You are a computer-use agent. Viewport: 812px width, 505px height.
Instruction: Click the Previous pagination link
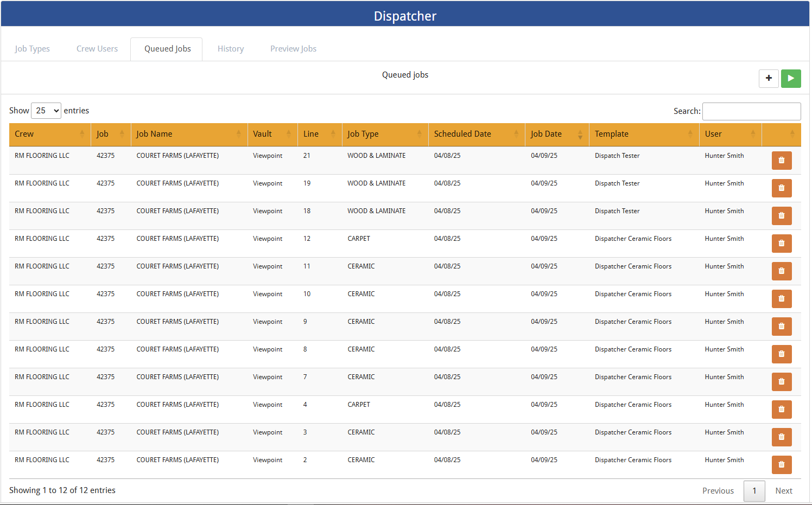pyautogui.click(x=718, y=490)
